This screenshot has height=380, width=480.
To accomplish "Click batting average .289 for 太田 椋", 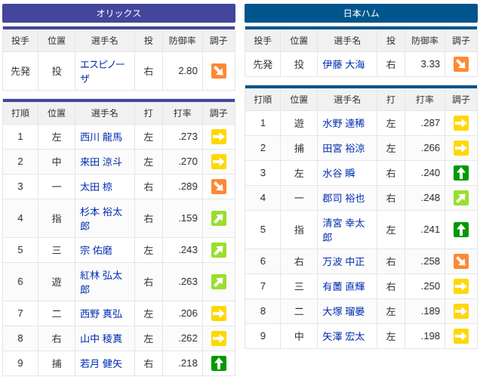I will (x=188, y=187).
